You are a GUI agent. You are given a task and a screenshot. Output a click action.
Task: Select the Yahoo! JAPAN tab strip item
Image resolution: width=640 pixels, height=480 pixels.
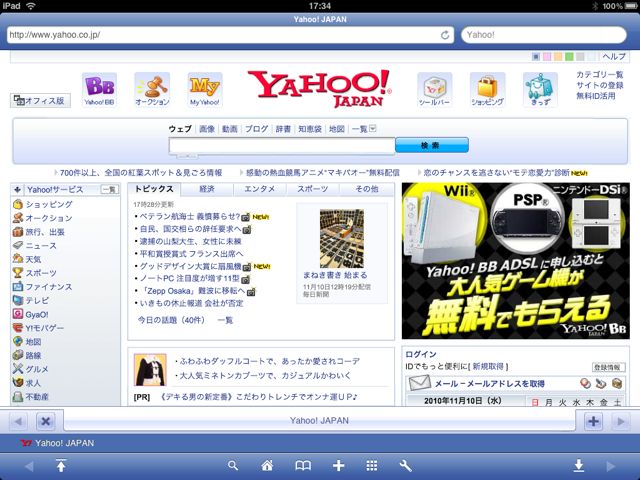click(x=319, y=421)
